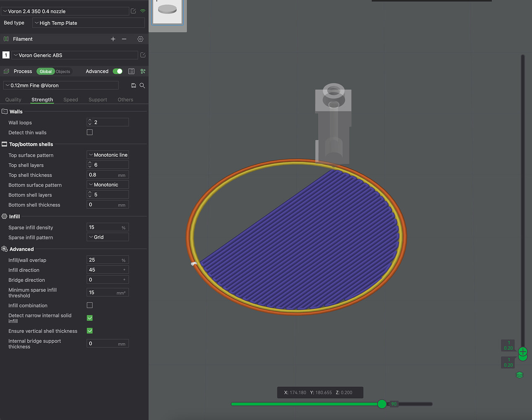Screen dimensions: 532x420
Task: Open the parameter list icon beside Advanced
Action: point(132,71)
